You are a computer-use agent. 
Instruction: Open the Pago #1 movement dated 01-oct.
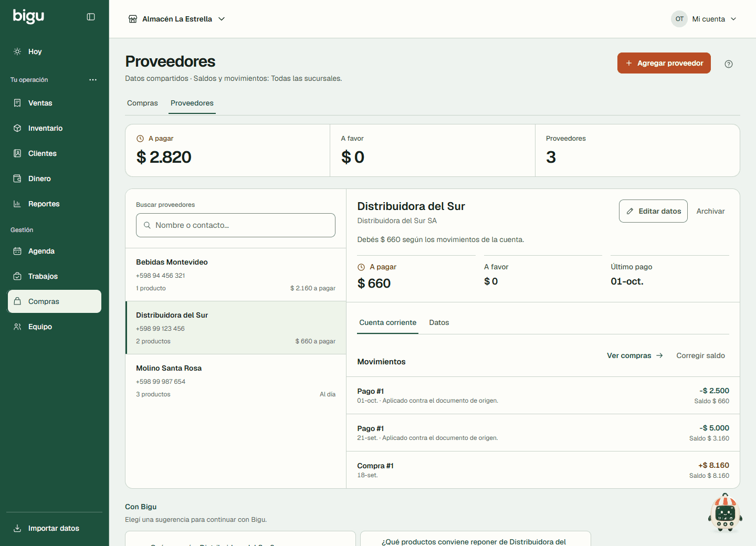[543, 395]
